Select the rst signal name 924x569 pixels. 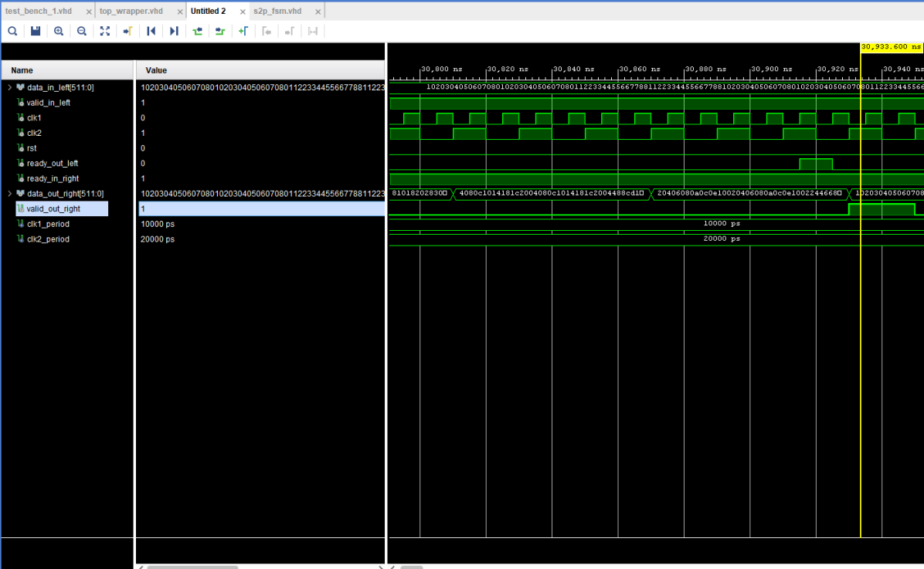pos(32,147)
